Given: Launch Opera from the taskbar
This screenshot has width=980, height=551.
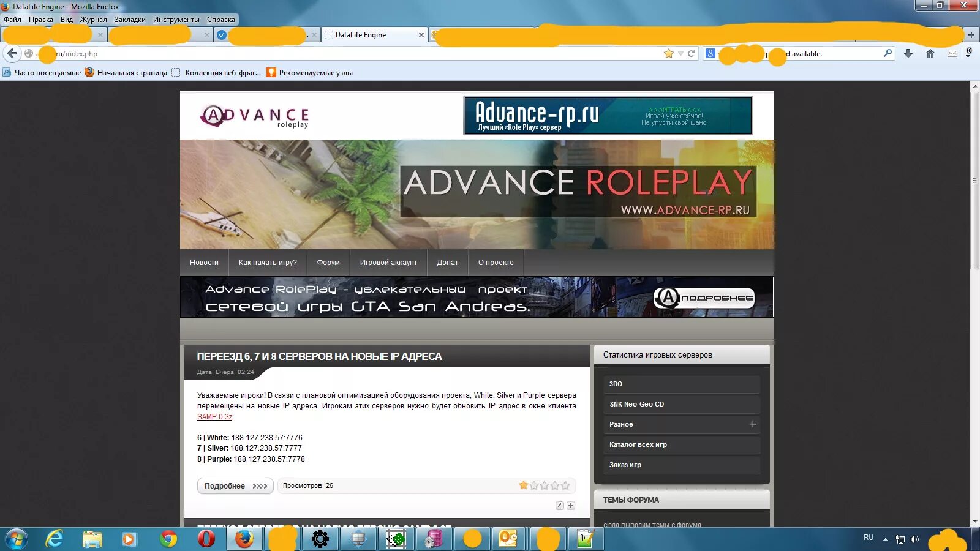Looking at the screenshot, I should coord(206,539).
